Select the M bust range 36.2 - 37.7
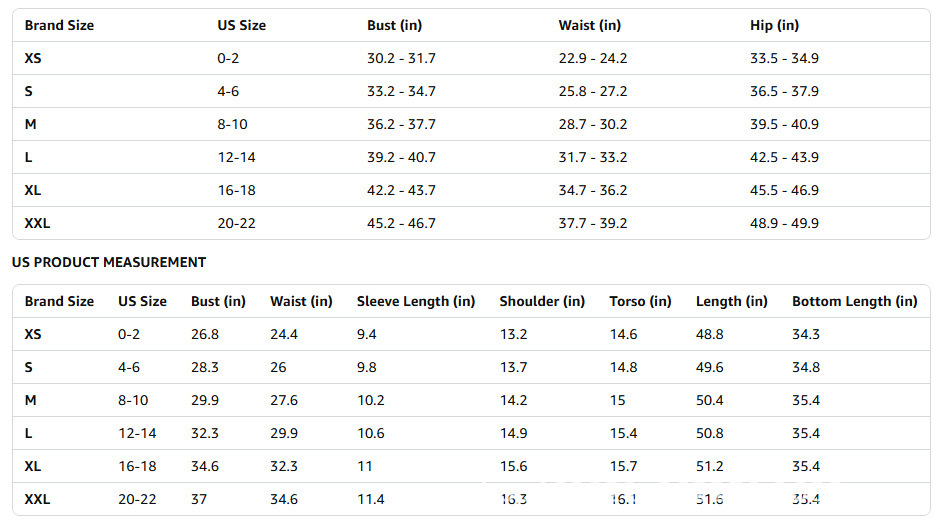 [401, 125]
